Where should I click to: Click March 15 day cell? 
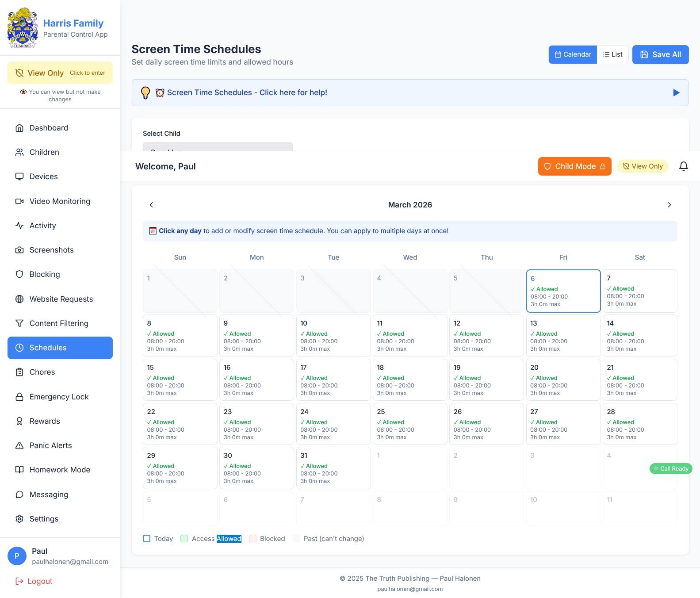[180, 380]
